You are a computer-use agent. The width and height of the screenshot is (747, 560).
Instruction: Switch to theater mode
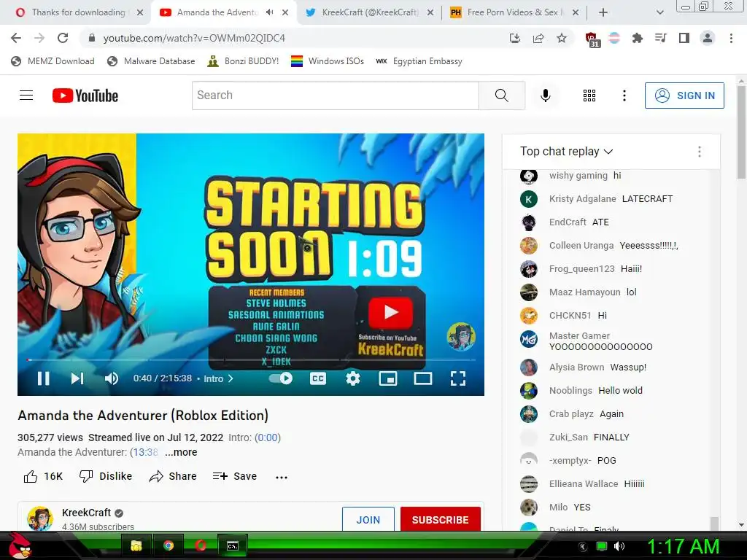(422, 378)
